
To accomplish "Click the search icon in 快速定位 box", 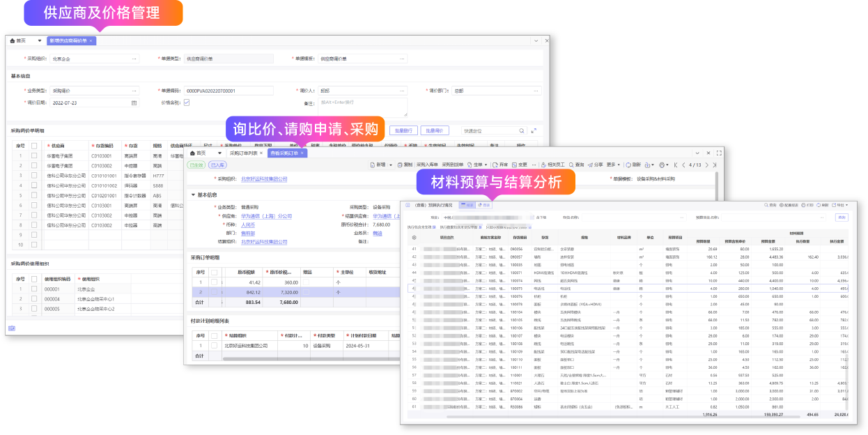I will (x=521, y=130).
